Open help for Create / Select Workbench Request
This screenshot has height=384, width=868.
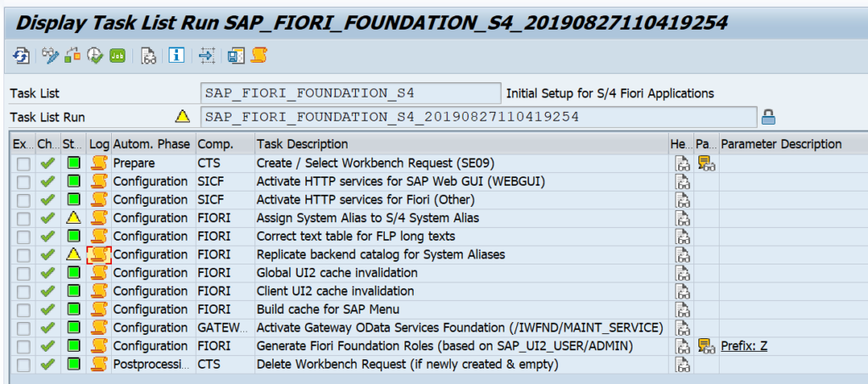(x=682, y=164)
